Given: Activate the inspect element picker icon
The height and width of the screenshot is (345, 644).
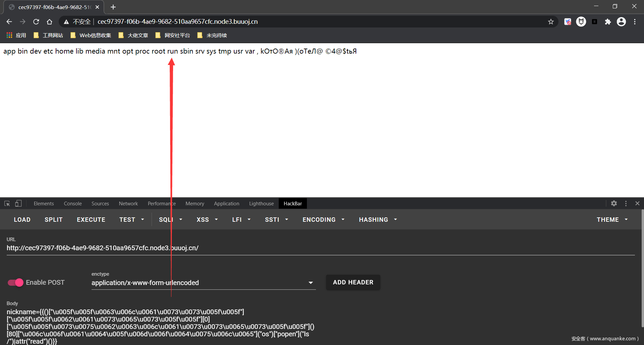Looking at the screenshot, I should click(7, 203).
